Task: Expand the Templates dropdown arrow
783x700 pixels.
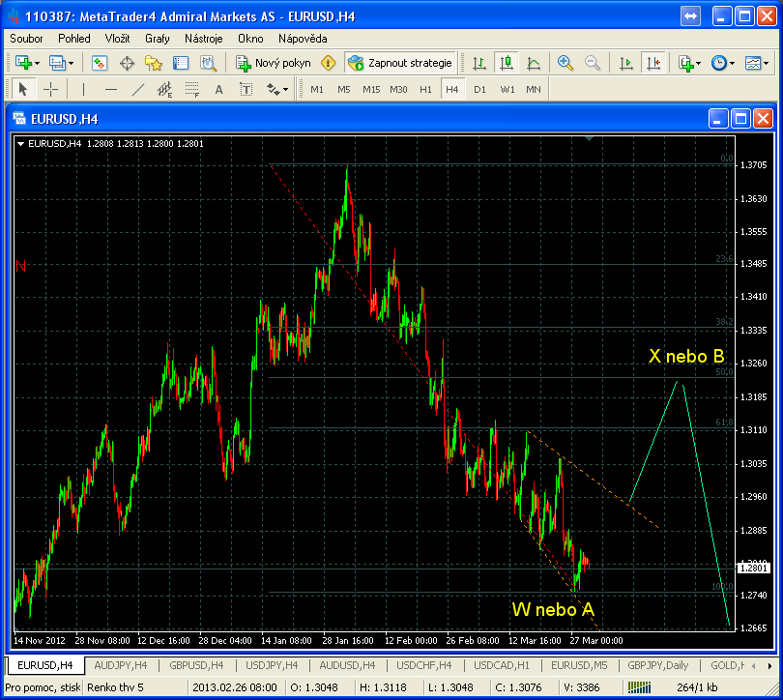Action: pos(766,64)
